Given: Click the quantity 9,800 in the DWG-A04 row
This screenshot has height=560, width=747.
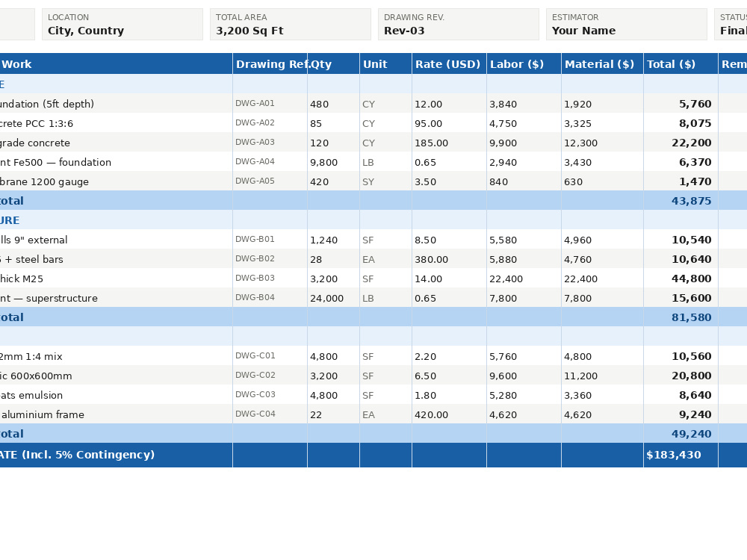Looking at the screenshot, I should click(324, 162).
